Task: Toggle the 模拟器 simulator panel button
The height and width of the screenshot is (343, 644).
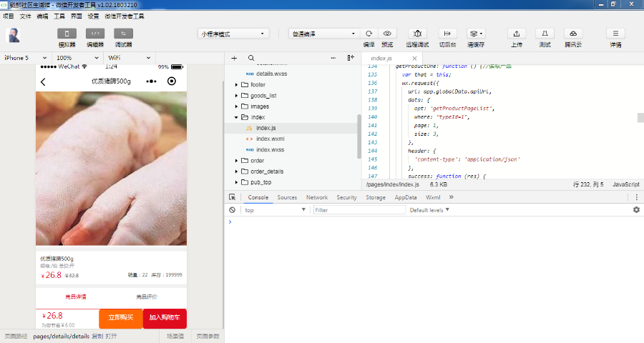Action: 67,34
